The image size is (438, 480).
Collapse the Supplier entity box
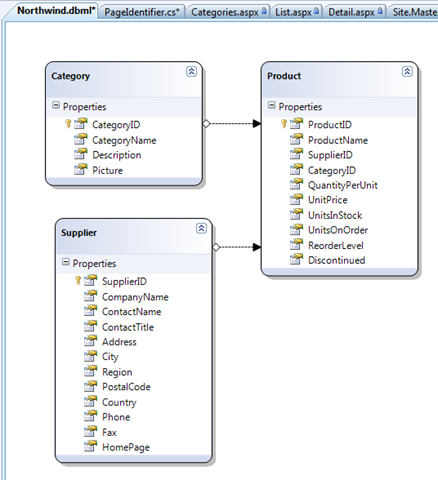(201, 228)
